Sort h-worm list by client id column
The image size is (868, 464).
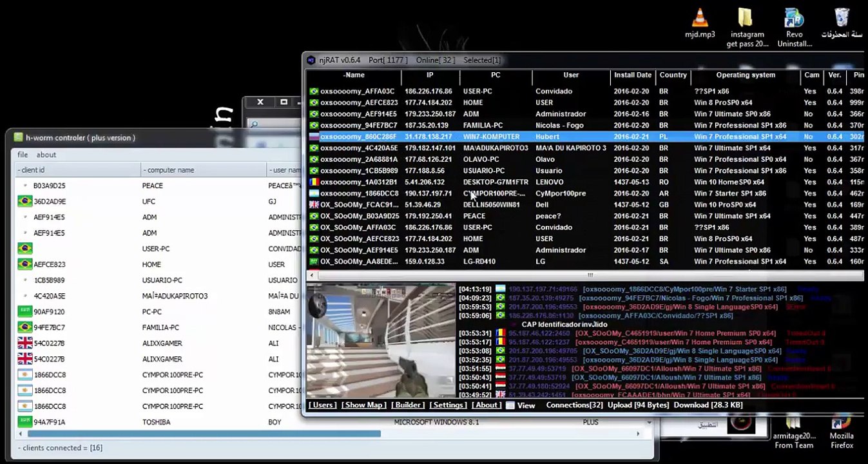[77, 170]
